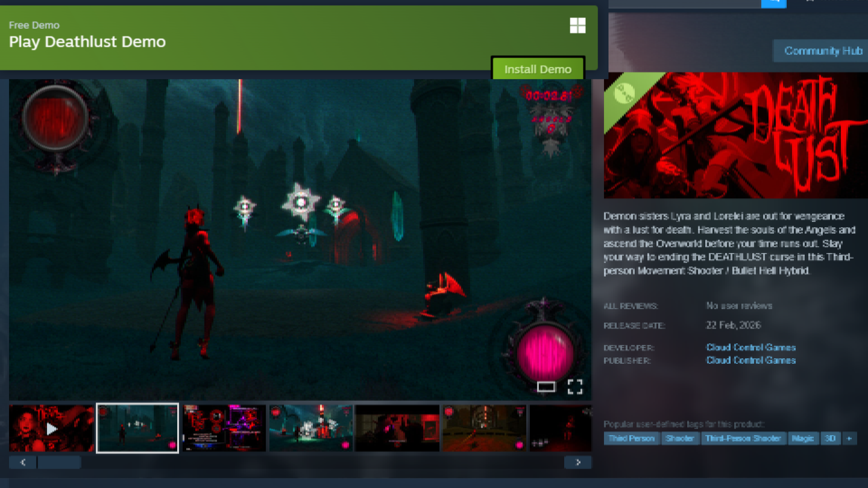868x488 pixels.
Task: Click the thumbnail strip scrollbar handle
Action: [x=59, y=462]
